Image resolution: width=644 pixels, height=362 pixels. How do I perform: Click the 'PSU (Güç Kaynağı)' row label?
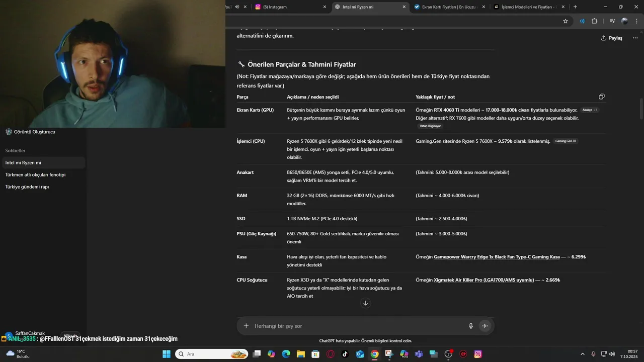[x=257, y=234]
